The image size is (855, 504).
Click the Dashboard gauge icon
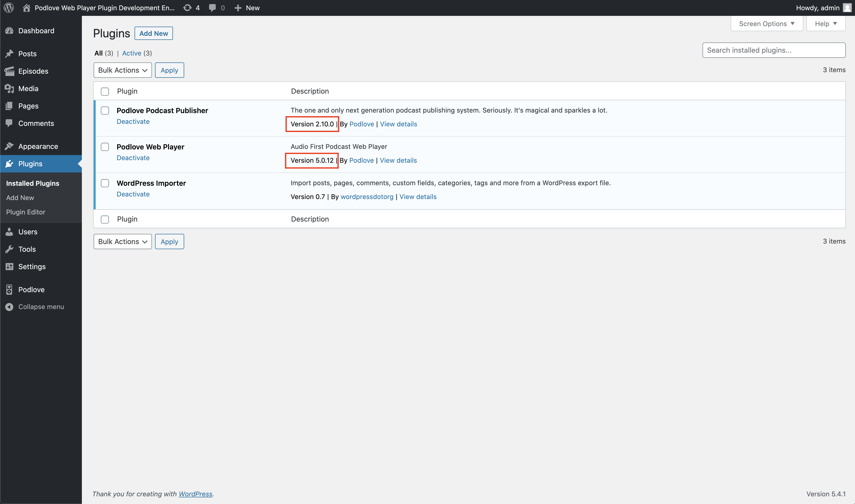coord(9,30)
